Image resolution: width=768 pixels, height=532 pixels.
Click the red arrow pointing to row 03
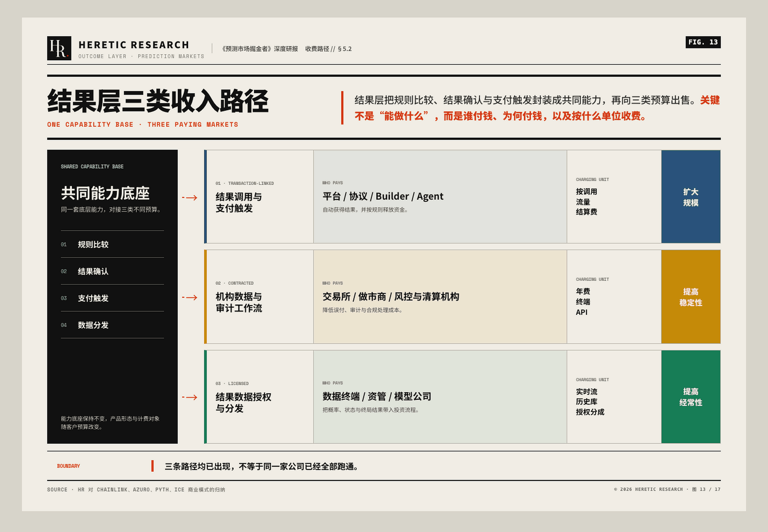point(190,397)
